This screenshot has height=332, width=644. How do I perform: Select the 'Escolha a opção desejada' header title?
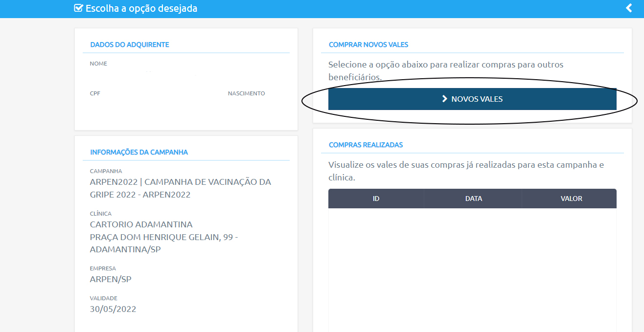[x=141, y=8]
